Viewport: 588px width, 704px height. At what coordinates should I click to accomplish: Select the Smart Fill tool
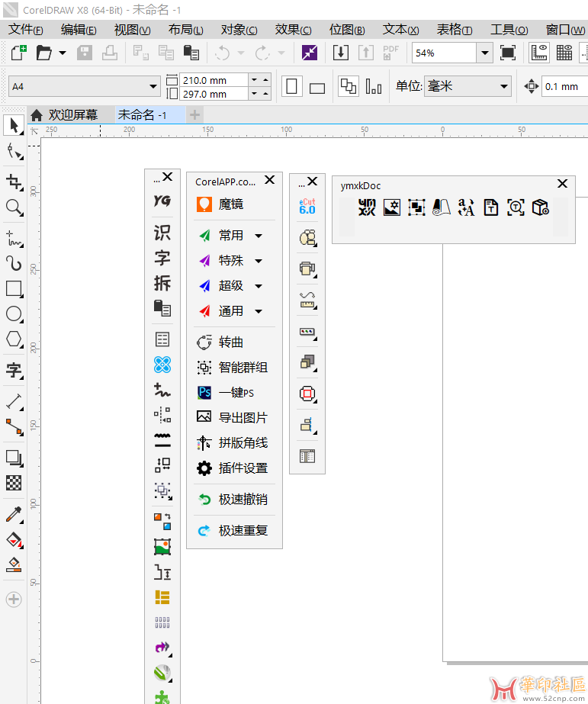pyautogui.click(x=14, y=565)
